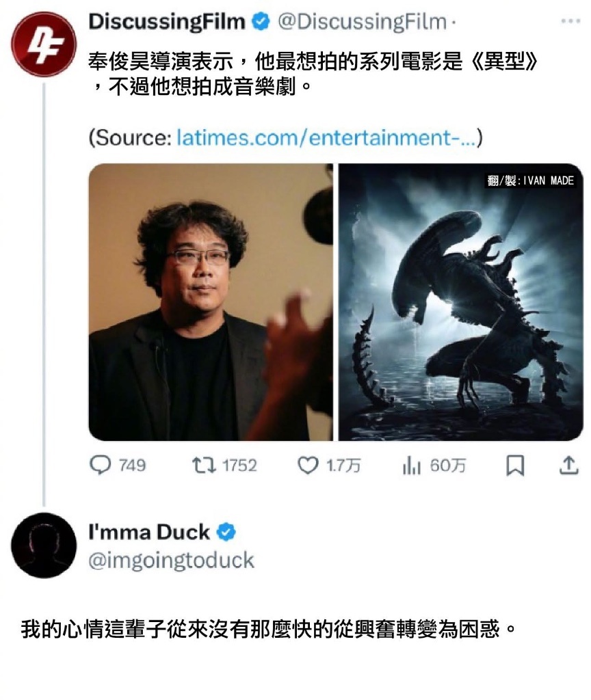
Task: Click I'mma Duck verified badge
Action: click(x=226, y=532)
